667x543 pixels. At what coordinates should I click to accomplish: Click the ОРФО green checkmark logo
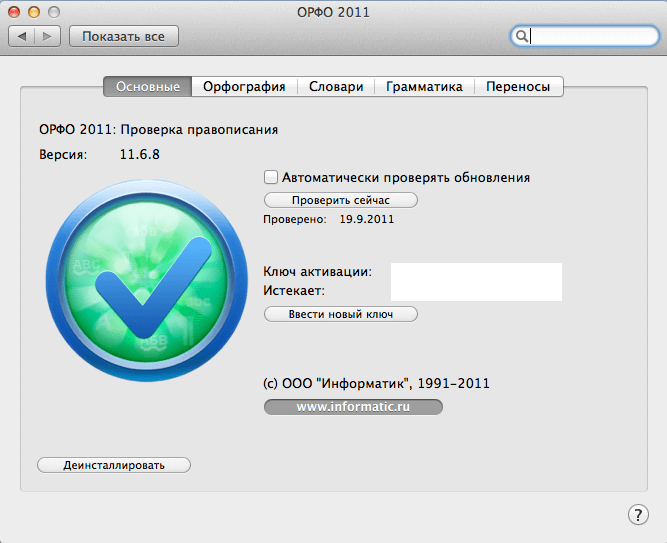pyautogui.click(x=146, y=281)
